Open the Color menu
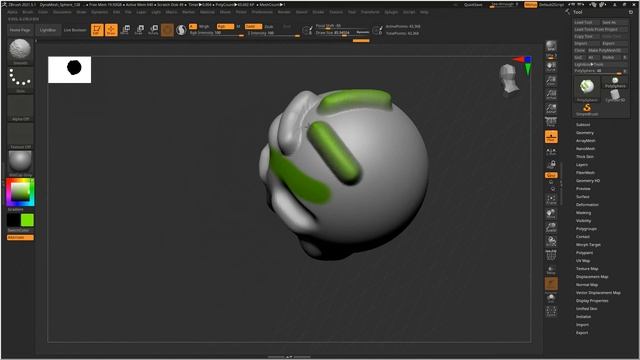Image resolution: width=640 pixels, height=360 pixels. pyautogui.click(x=43, y=12)
